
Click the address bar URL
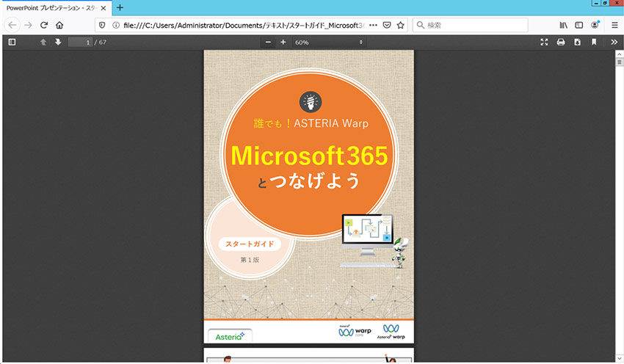click(x=243, y=25)
